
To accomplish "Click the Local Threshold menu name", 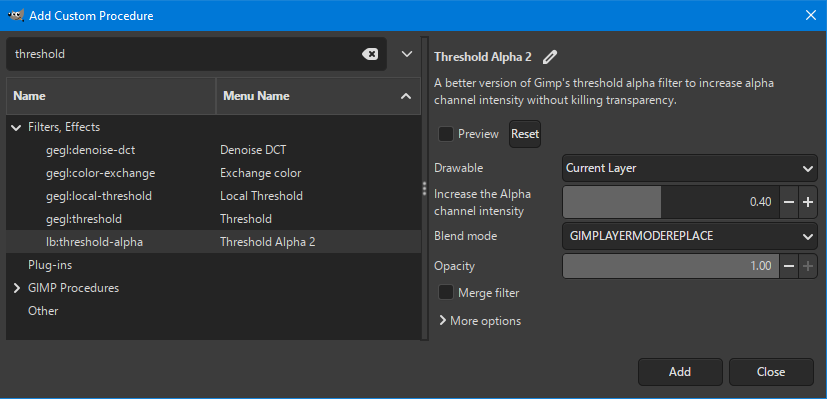I will (262, 196).
